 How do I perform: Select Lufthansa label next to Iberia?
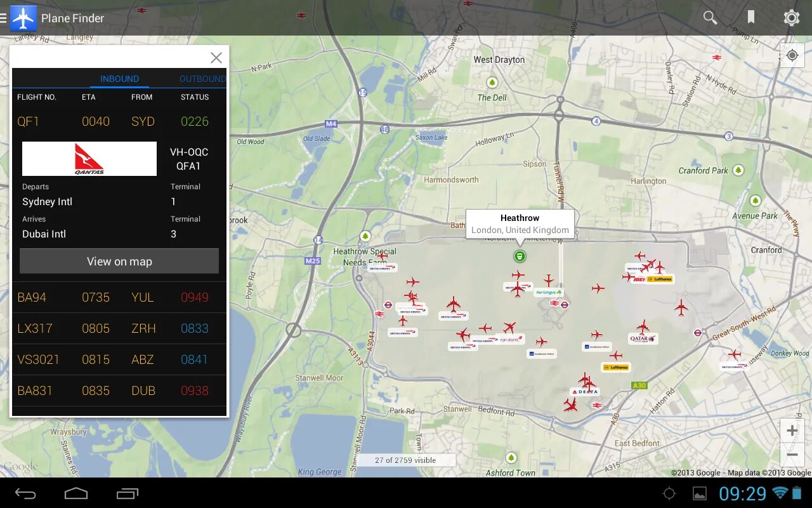coord(660,279)
